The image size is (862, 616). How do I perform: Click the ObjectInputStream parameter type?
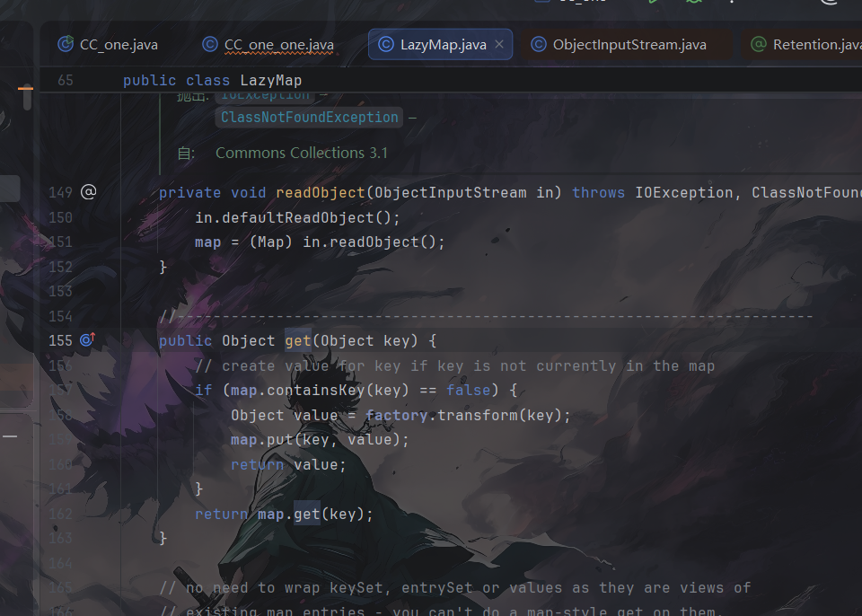point(450,192)
